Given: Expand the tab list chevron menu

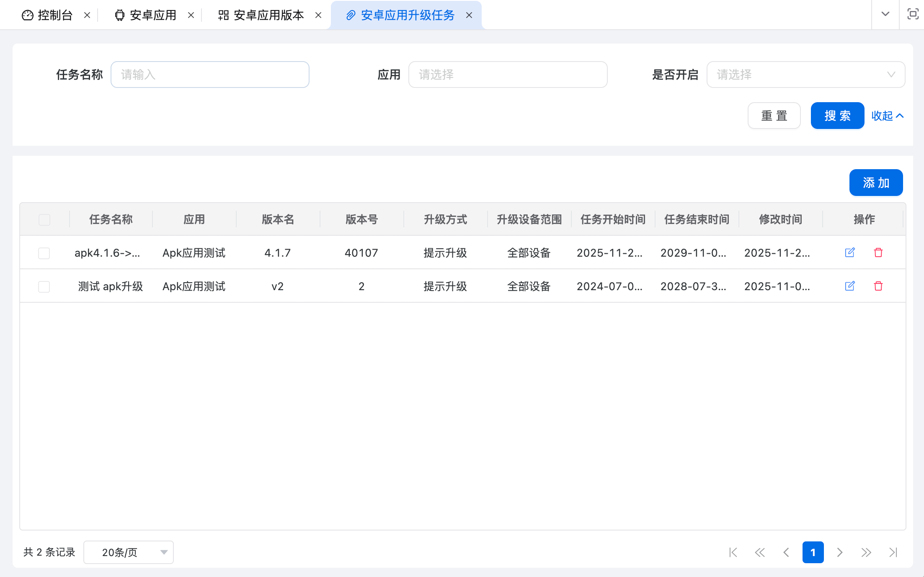Looking at the screenshot, I should [x=885, y=14].
